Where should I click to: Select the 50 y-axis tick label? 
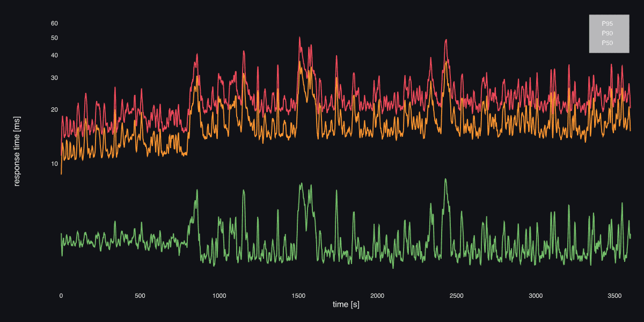[54, 38]
